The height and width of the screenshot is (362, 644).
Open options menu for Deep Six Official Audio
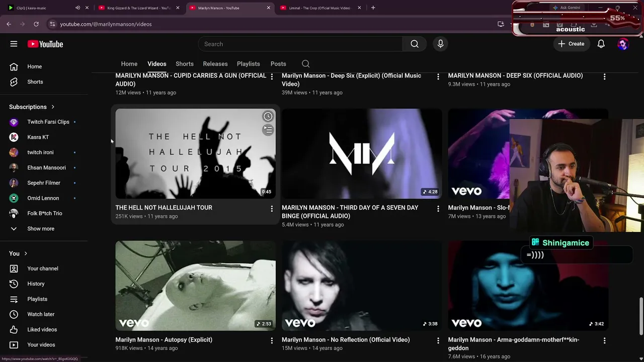604,77
